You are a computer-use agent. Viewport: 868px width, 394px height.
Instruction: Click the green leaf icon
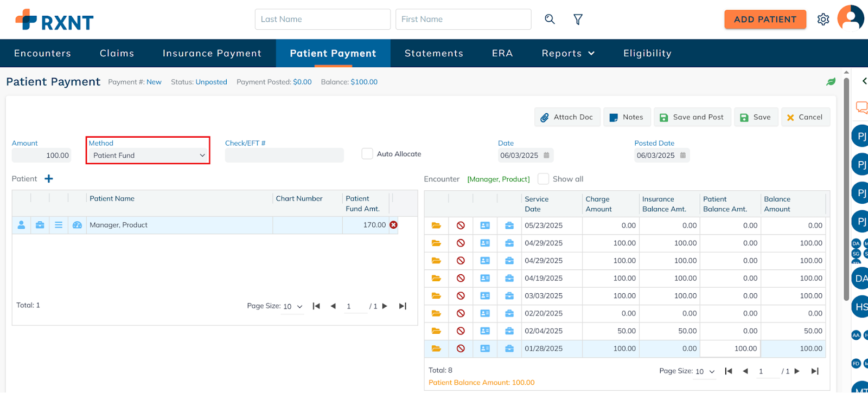tap(831, 82)
